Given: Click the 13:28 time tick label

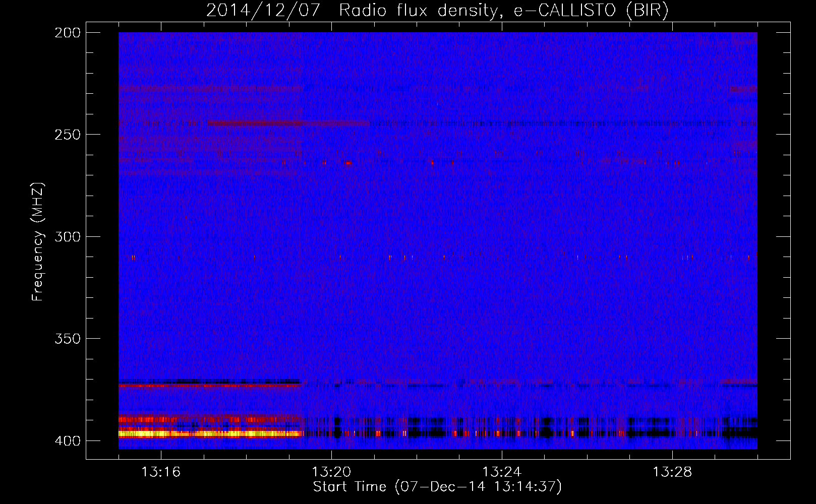Looking at the screenshot, I should [x=672, y=472].
